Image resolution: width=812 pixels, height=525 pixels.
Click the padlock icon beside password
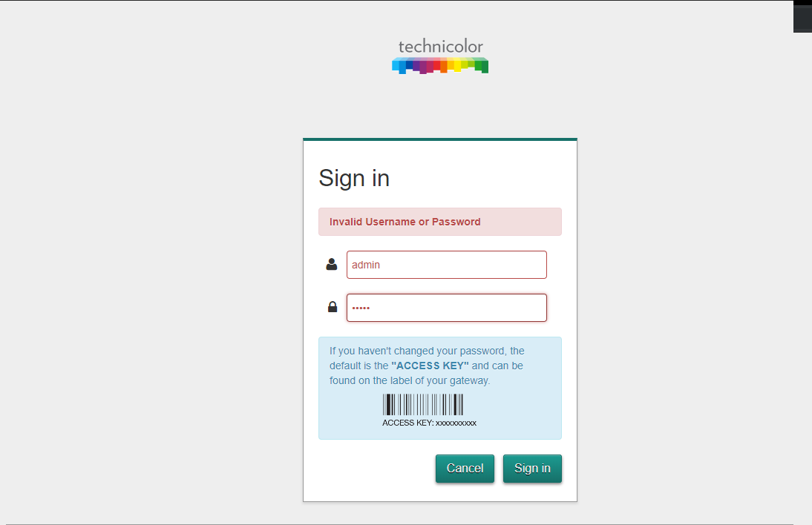click(333, 307)
